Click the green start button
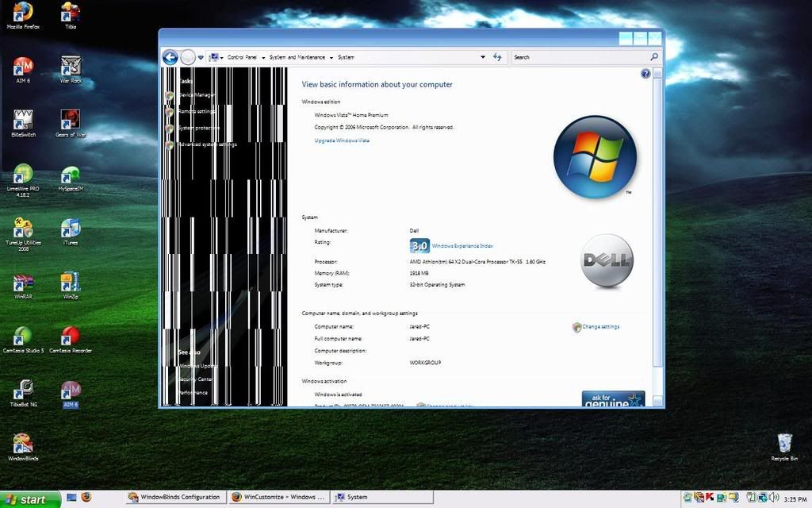 tap(30, 499)
